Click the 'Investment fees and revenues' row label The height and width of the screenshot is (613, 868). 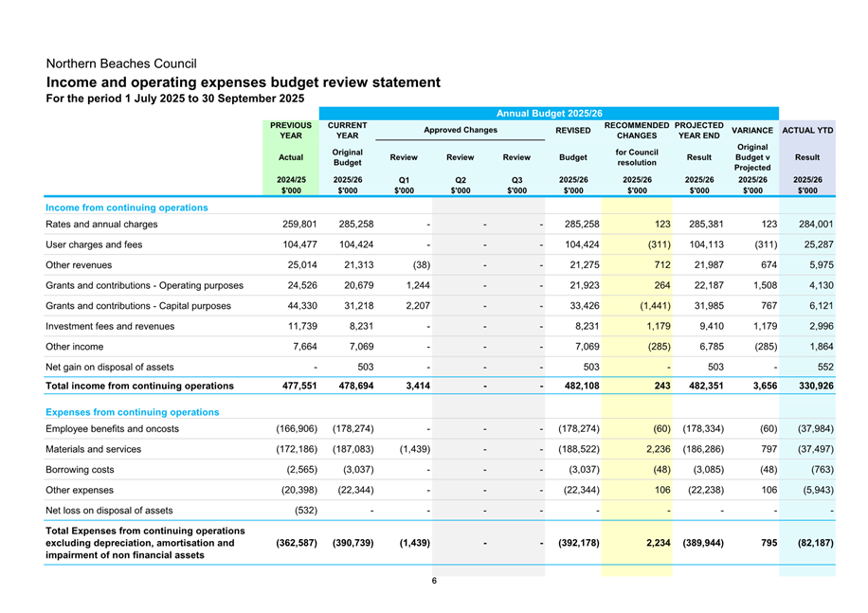(x=110, y=326)
